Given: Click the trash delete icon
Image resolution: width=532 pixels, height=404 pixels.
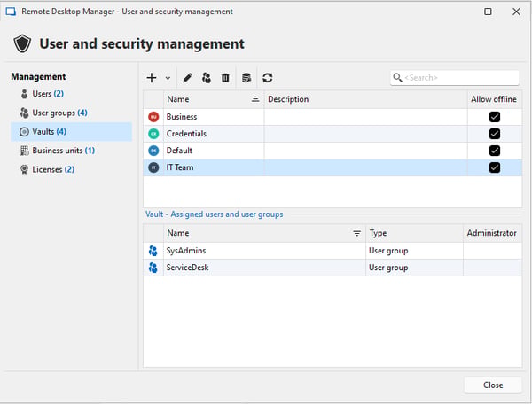Looking at the screenshot, I should click(x=225, y=78).
